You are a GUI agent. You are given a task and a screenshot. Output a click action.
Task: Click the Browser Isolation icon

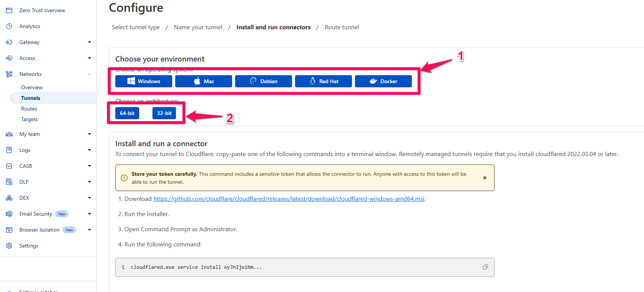(x=9, y=230)
